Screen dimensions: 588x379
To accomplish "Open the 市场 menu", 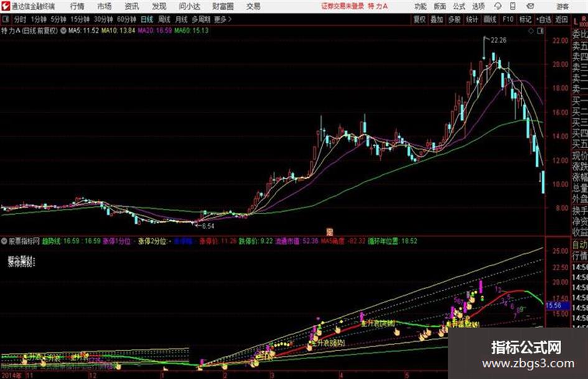I will point(105,6).
